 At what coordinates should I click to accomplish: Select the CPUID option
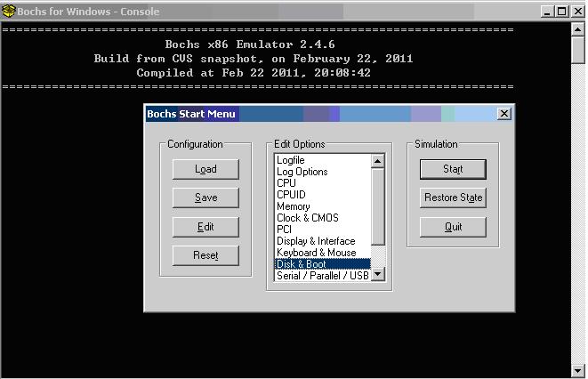[291, 195]
